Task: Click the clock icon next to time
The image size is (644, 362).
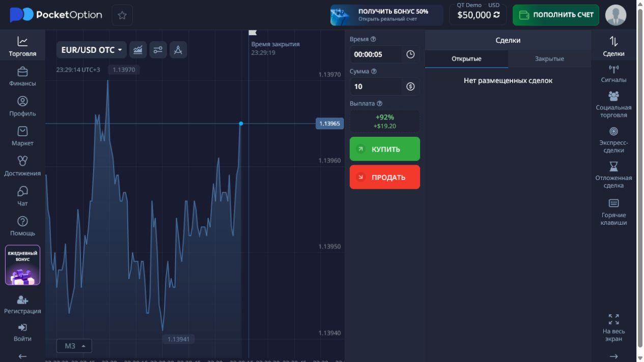Action: click(x=410, y=54)
